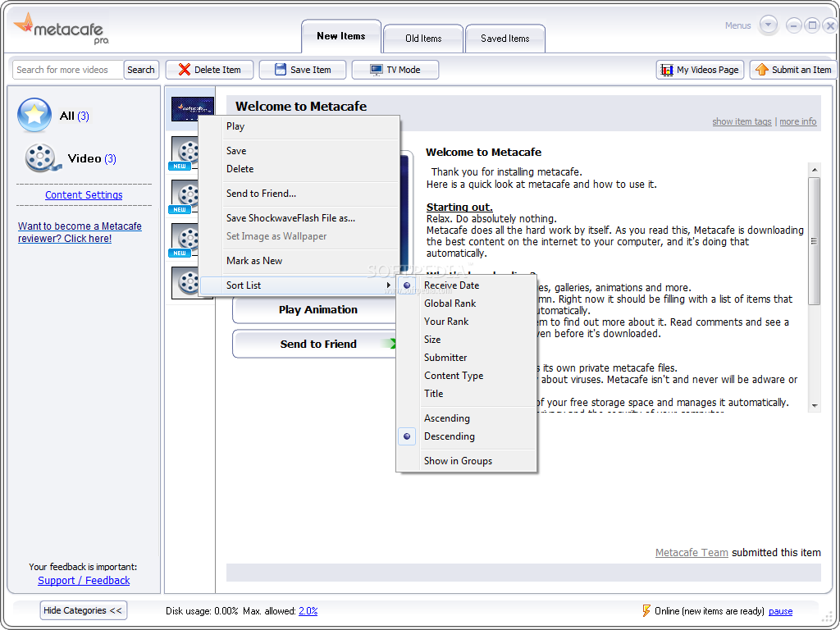Click the Search button
Image resolution: width=840 pixels, height=630 pixels.
[x=141, y=70]
